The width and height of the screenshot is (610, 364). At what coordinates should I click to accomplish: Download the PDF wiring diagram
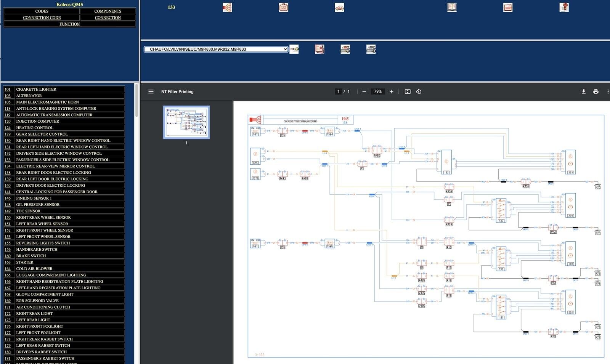[583, 91]
